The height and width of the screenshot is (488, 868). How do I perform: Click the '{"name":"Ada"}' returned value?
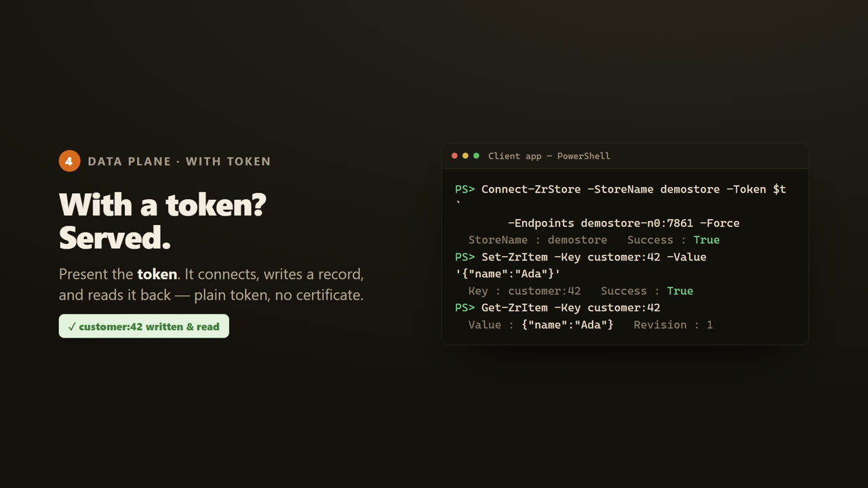(568, 325)
